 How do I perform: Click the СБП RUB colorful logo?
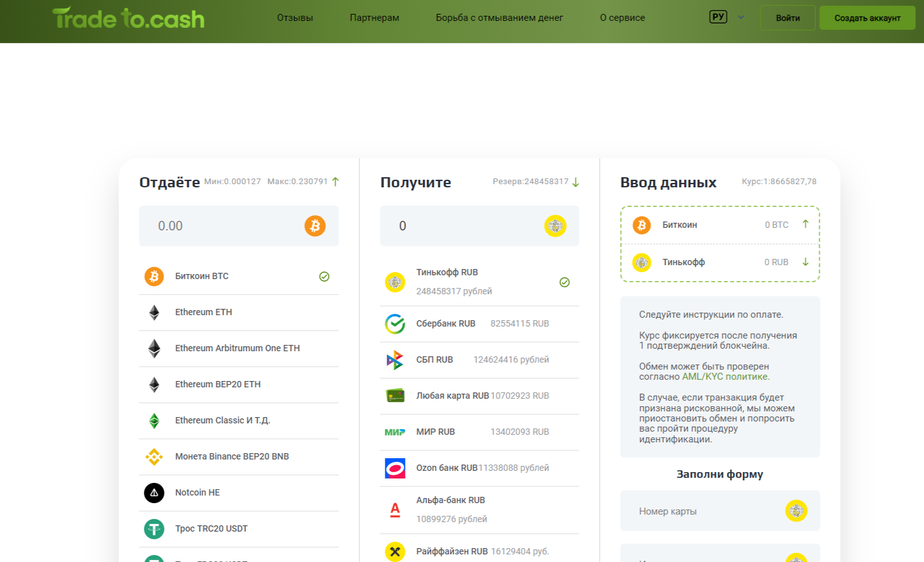[395, 360]
